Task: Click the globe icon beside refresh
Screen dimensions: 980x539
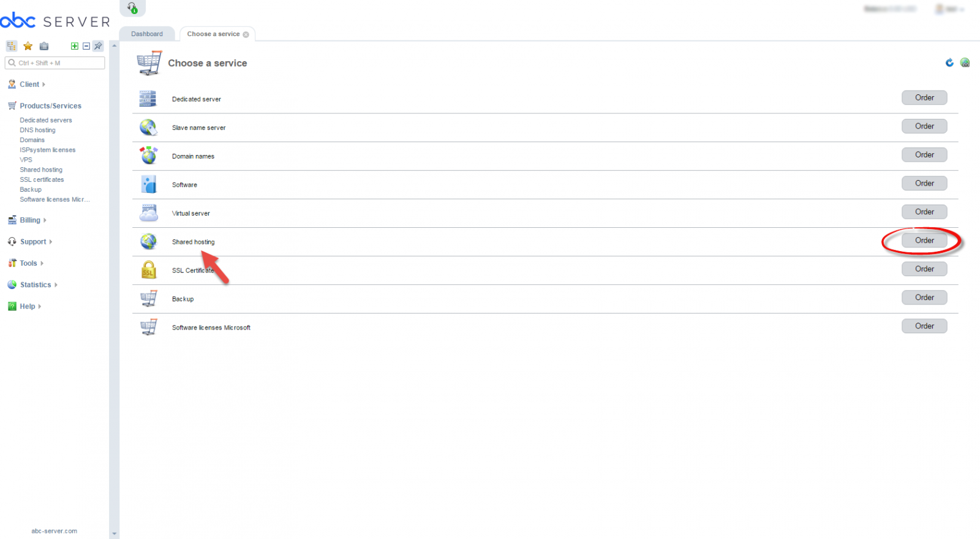Action: tap(965, 62)
